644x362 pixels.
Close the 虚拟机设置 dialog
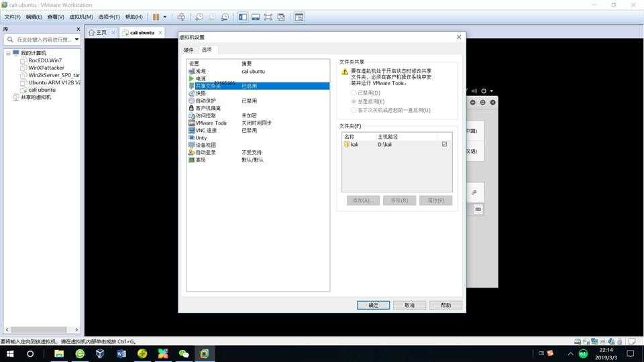[459, 37]
